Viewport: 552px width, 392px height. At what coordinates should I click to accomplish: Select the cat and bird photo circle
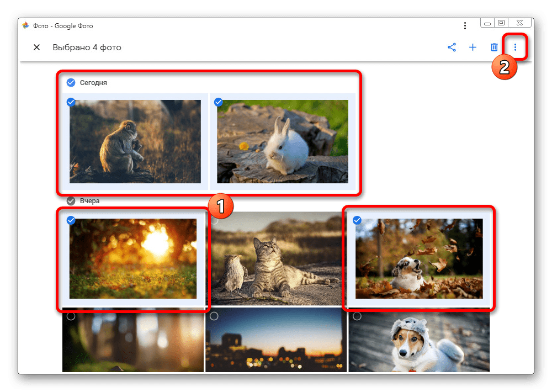(x=214, y=220)
